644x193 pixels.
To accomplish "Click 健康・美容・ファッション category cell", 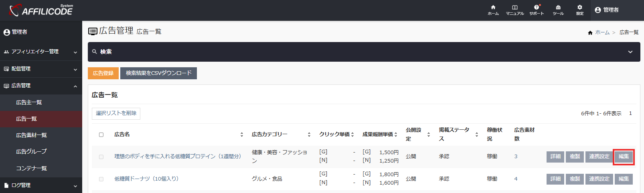I will [279, 157].
